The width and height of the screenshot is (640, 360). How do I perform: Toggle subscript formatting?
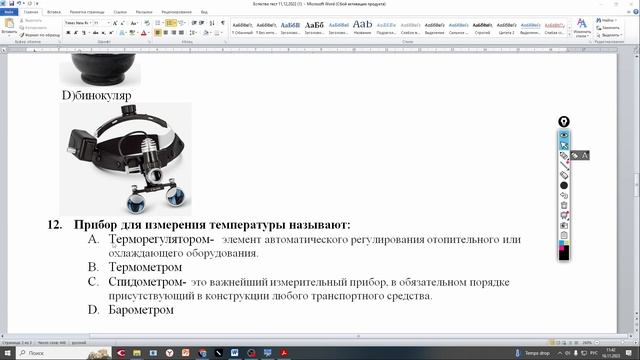pyautogui.click(x=104, y=33)
